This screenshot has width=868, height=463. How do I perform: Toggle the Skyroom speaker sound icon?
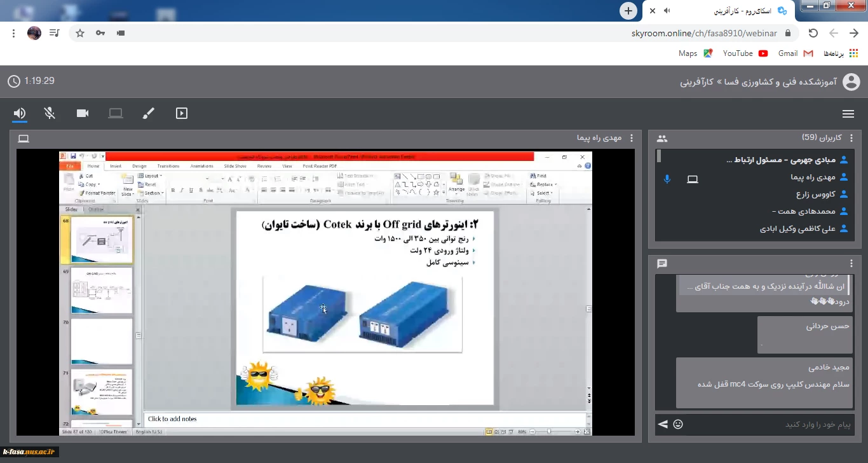[x=20, y=113]
